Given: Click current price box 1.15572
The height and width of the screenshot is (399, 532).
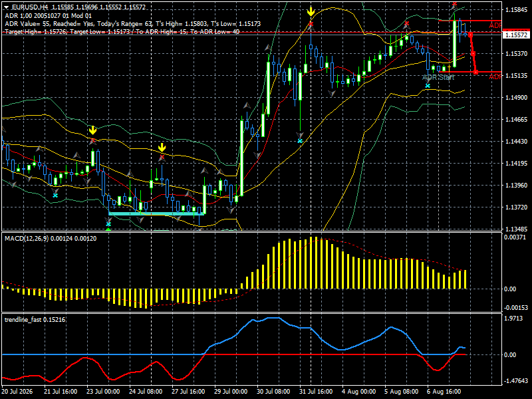Looking at the screenshot, I should coord(516,35).
